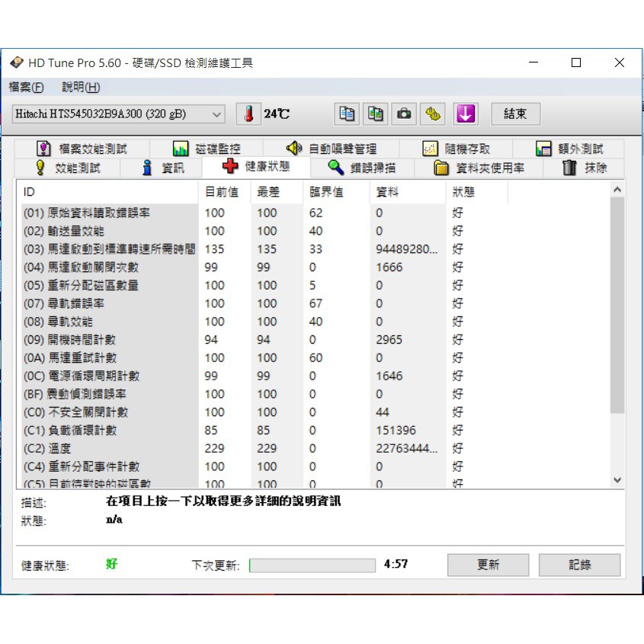Switch to the 資訊 info tab

(x=164, y=168)
